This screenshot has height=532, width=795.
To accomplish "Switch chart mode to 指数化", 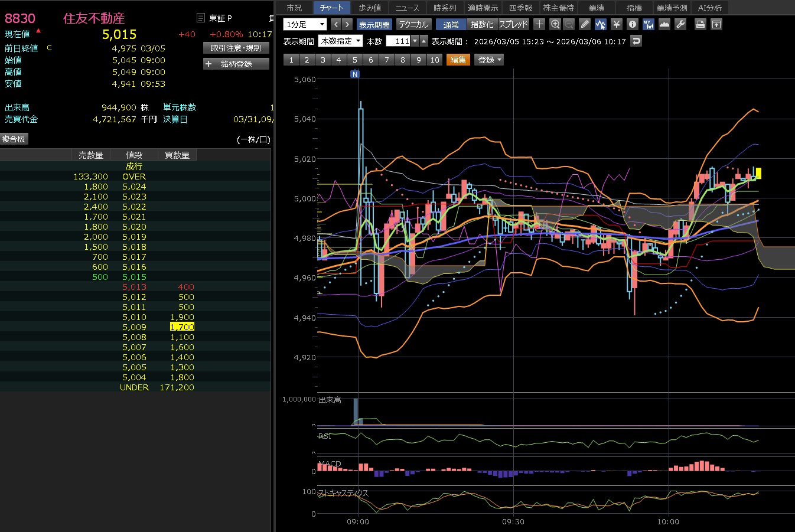I will (x=482, y=24).
